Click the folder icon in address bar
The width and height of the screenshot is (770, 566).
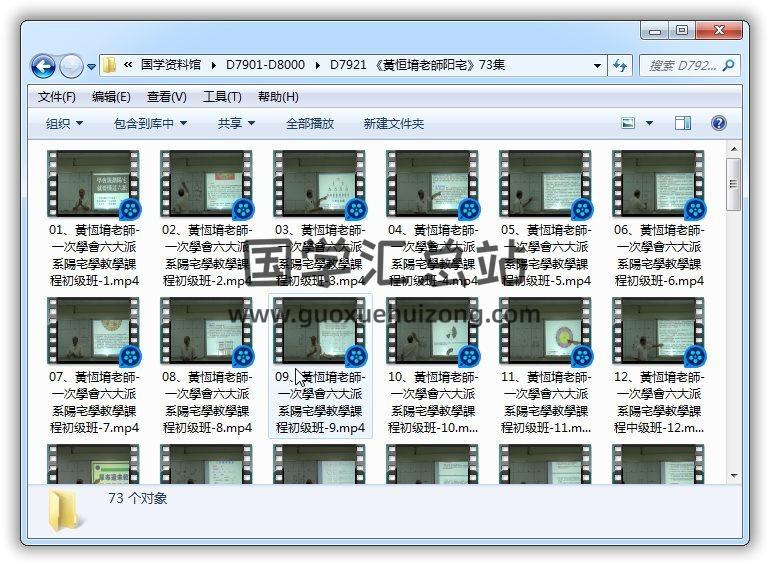(110, 65)
